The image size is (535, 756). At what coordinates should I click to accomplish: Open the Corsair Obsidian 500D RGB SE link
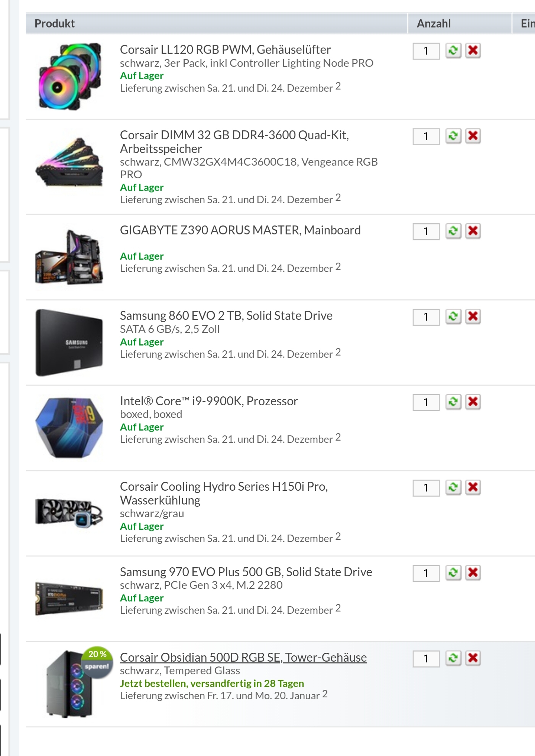pos(243,657)
